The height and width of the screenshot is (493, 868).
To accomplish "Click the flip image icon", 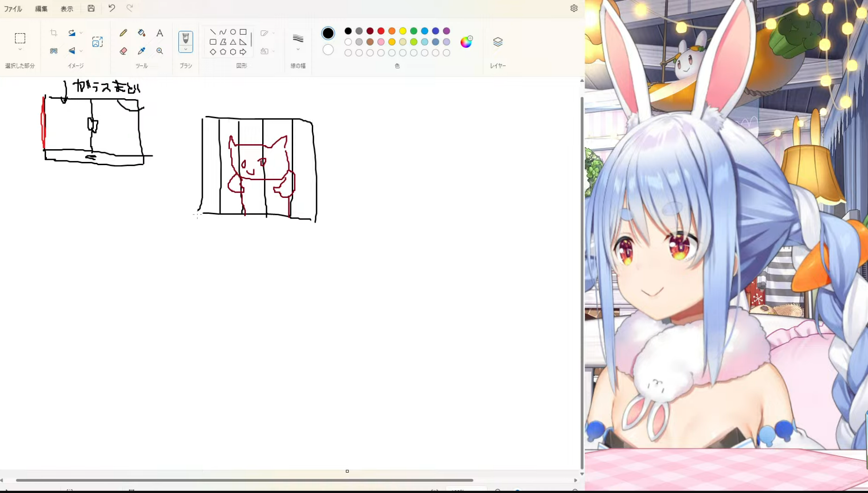I will (72, 51).
